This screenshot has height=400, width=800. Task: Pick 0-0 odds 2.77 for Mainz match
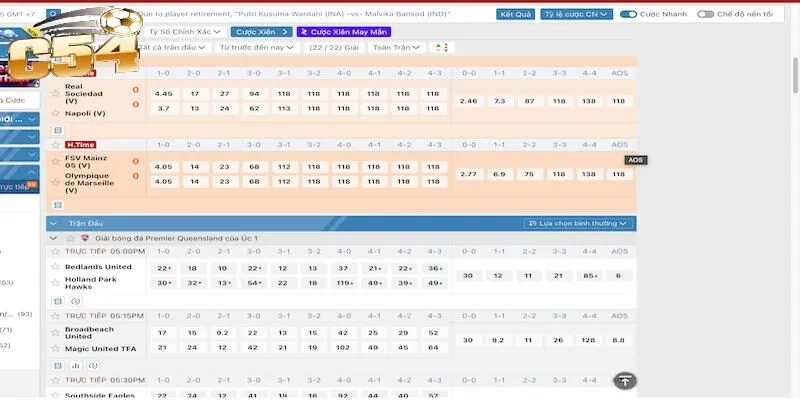[x=468, y=174]
